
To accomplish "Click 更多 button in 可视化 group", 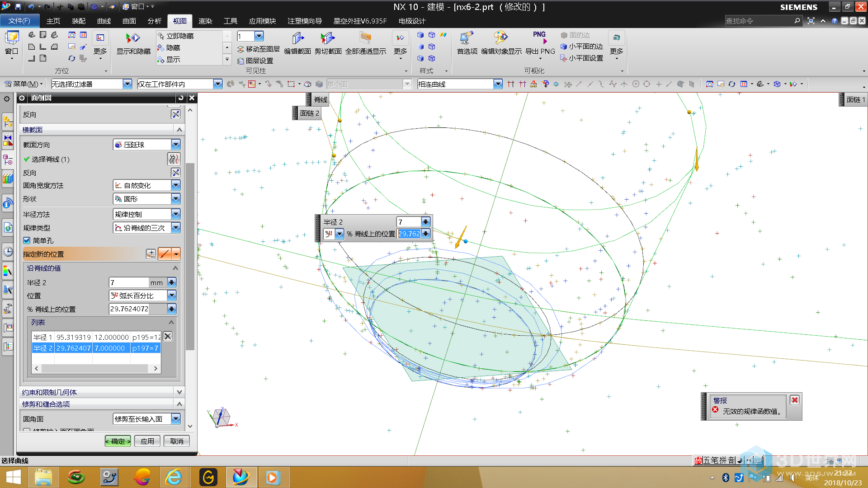I will point(617,45).
